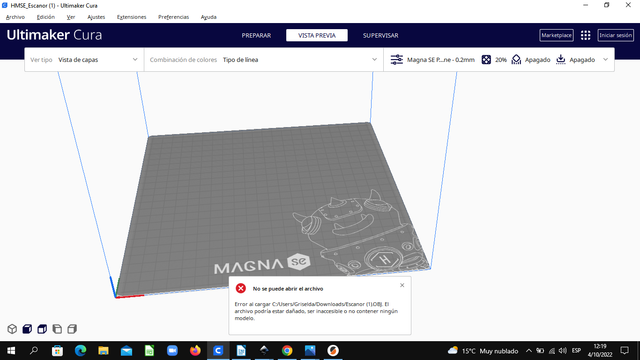Launch Microsoft Edge from the taskbar

[x=80, y=351]
